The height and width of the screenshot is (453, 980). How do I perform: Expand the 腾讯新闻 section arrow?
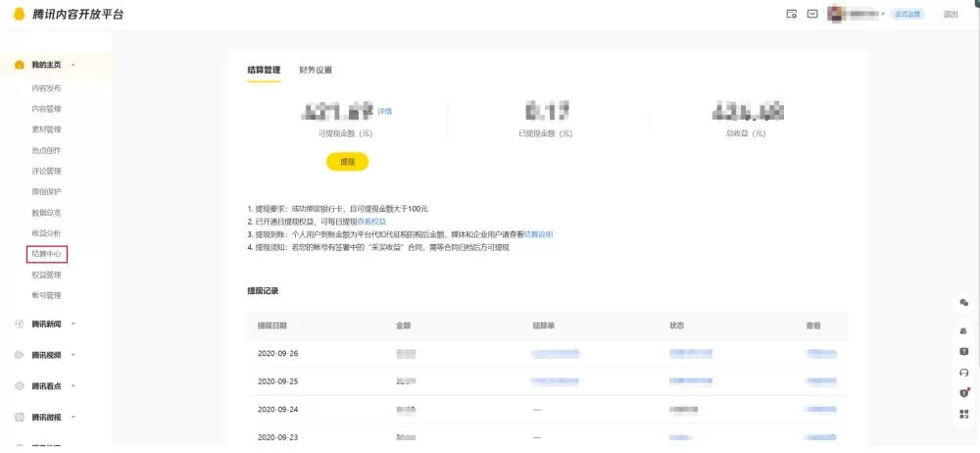[x=73, y=324]
